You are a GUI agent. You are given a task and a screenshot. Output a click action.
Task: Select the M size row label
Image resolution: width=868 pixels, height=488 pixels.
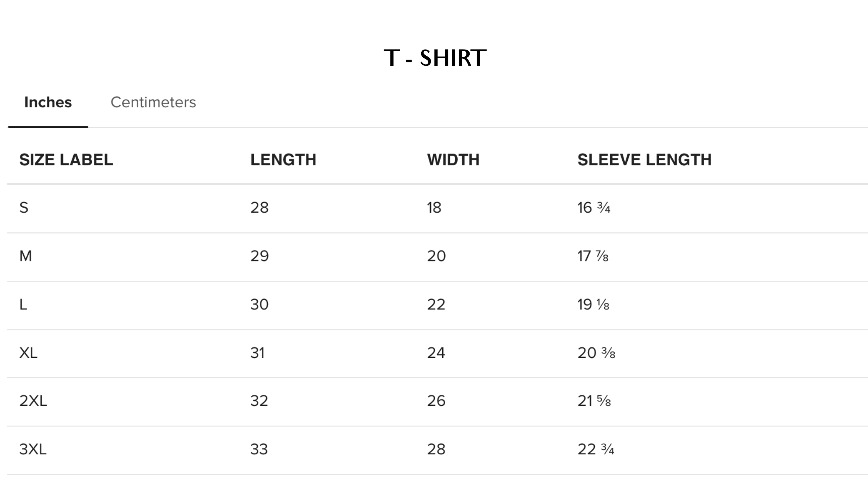(x=26, y=256)
